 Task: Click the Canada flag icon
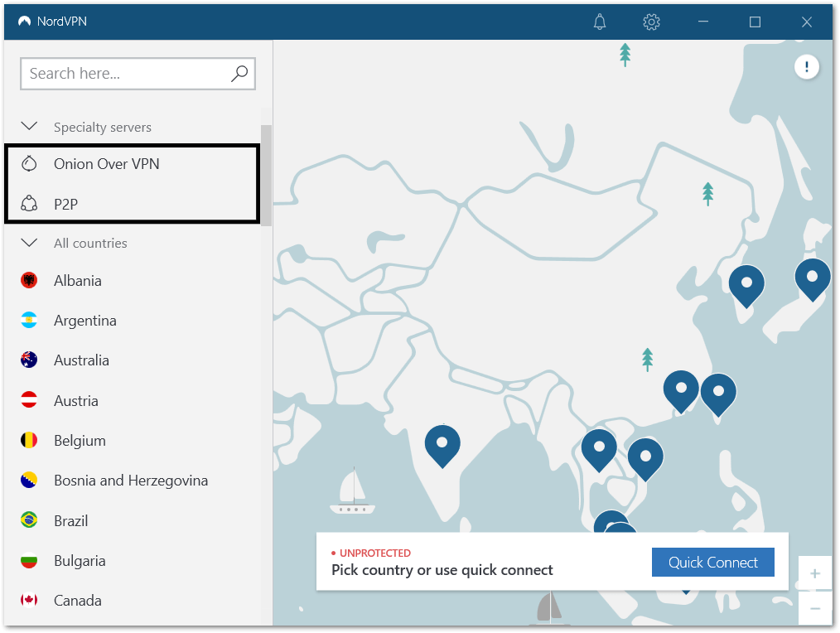pos(29,601)
